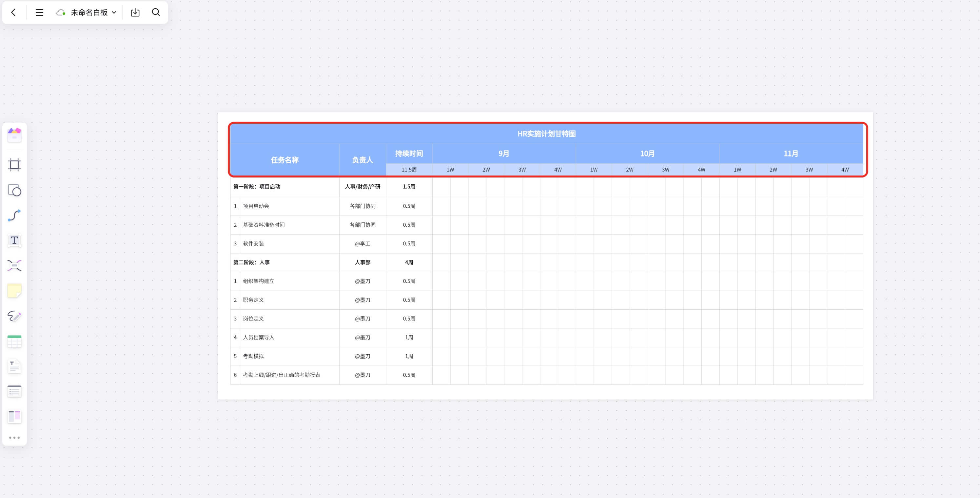
Task: Open the search magnifier icon
Action: pos(156,12)
